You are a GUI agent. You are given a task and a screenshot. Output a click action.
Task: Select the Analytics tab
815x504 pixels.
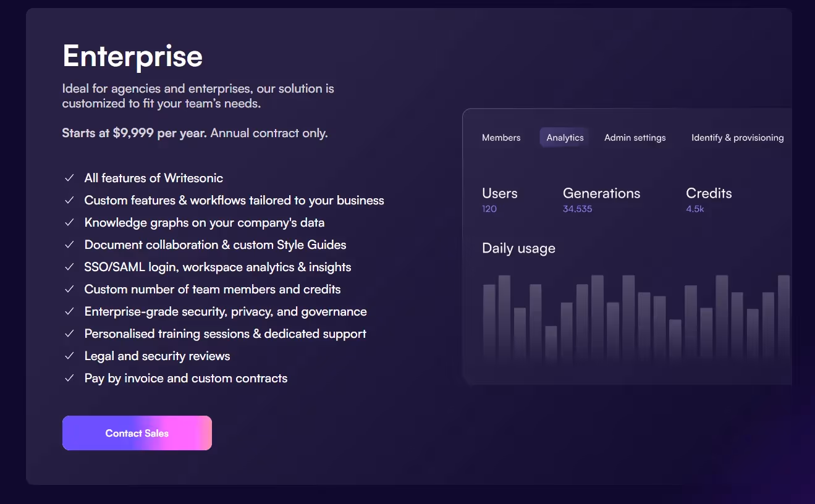[565, 138]
